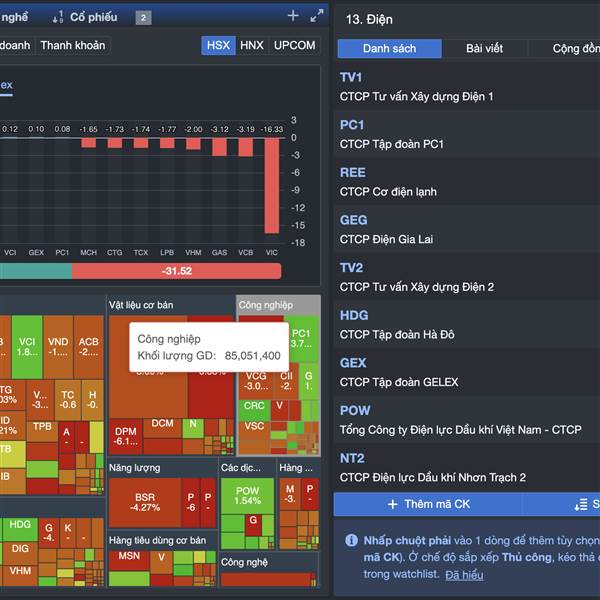Open the Cổ phiếu tab
The image size is (600, 600).
point(93,17)
